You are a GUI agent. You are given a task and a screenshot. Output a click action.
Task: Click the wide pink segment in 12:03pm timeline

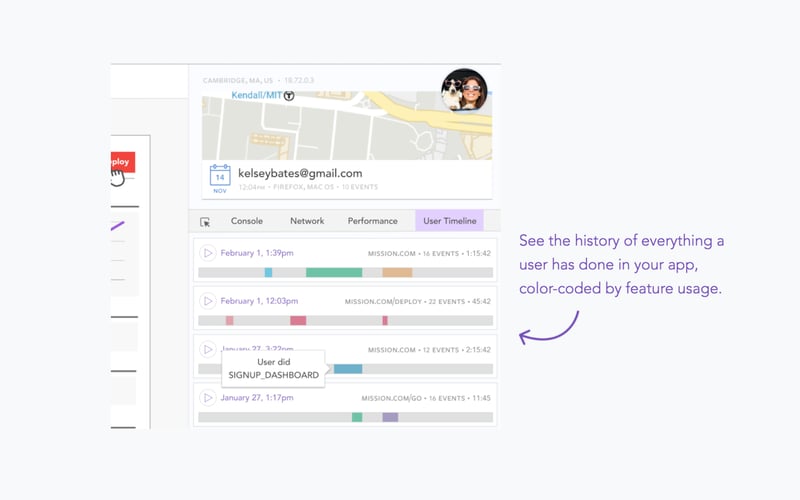click(298, 320)
